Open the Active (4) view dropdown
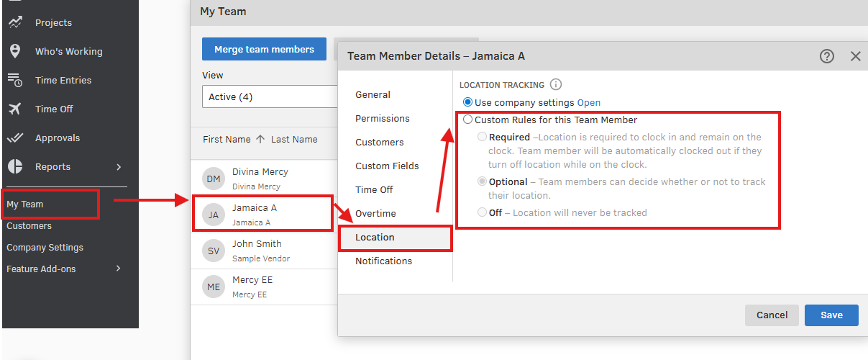This screenshot has width=868, height=360. point(270,96)
